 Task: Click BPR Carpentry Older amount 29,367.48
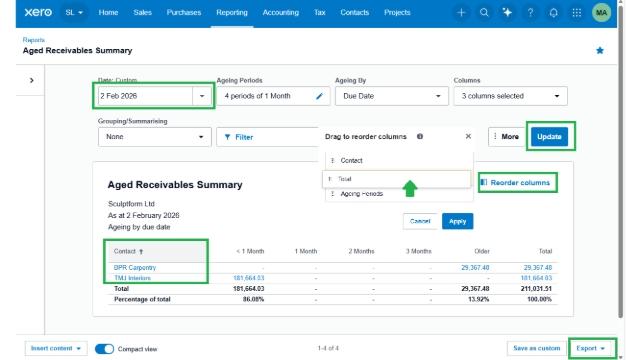(475, 268)
